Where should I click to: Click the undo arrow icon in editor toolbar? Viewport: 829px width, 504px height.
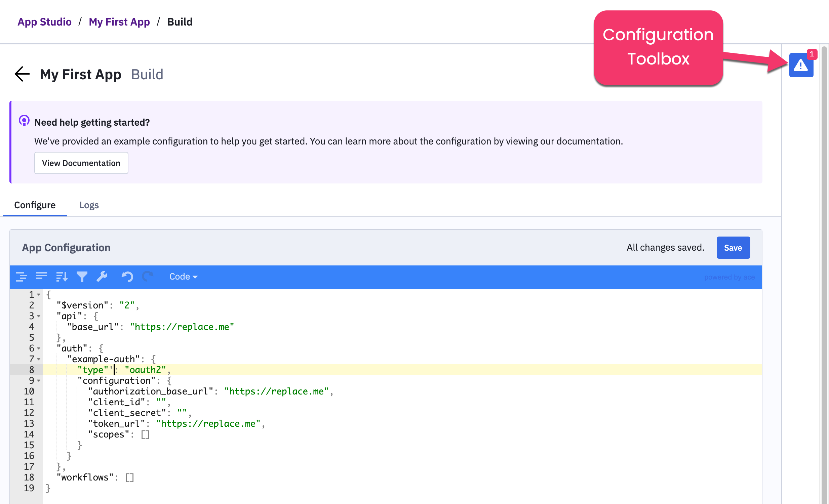[x=127, y=277]
